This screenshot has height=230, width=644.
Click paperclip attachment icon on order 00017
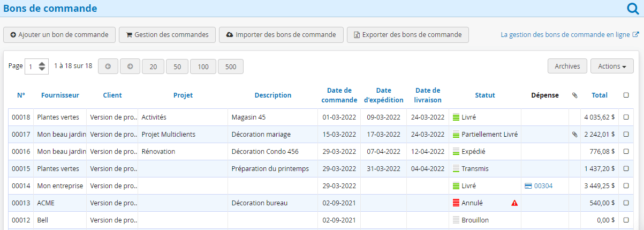coord(574,135)
